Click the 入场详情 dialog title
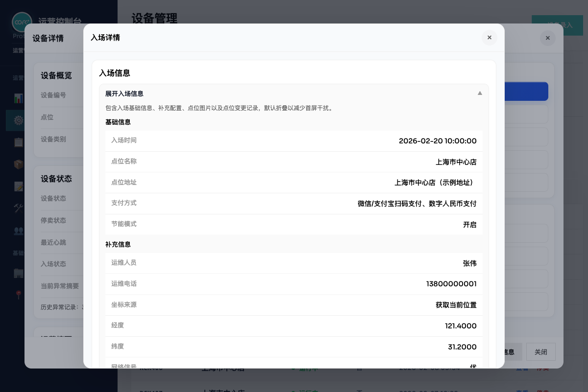This screenshot has width=588, height=392. pyautogui.click(x=105, y=37)
